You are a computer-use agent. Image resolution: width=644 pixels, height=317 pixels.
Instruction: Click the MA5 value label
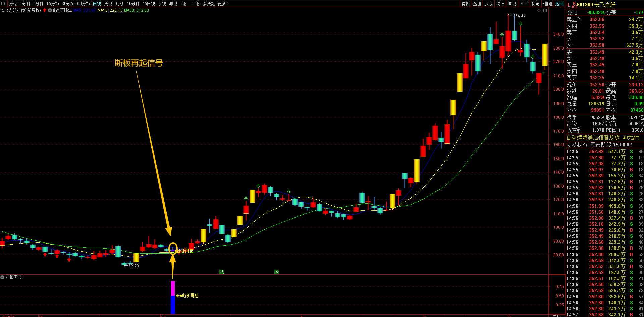pos(85,10)
